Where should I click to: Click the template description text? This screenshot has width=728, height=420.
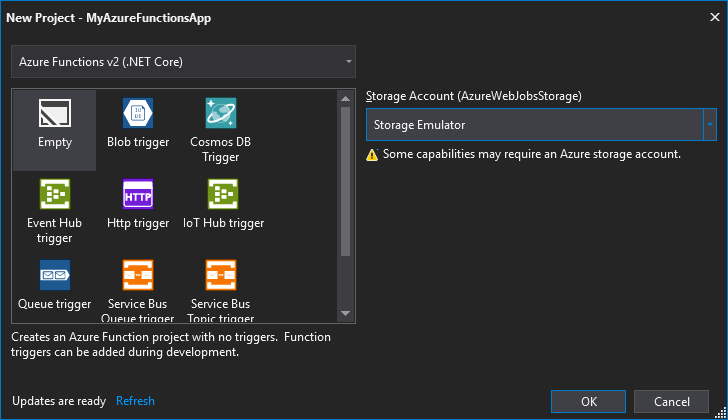(x=171, y=344)
